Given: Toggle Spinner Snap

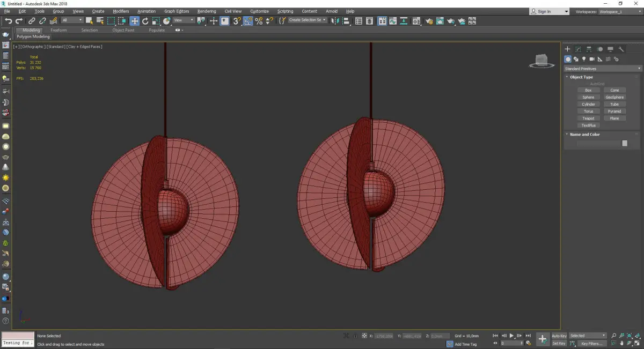Looking at the screenshot, I should click(x=269, y=21).
